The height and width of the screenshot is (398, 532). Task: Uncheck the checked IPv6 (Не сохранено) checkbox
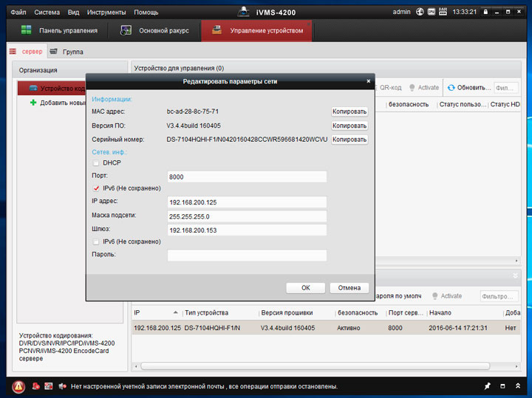[x=95, y=188]
